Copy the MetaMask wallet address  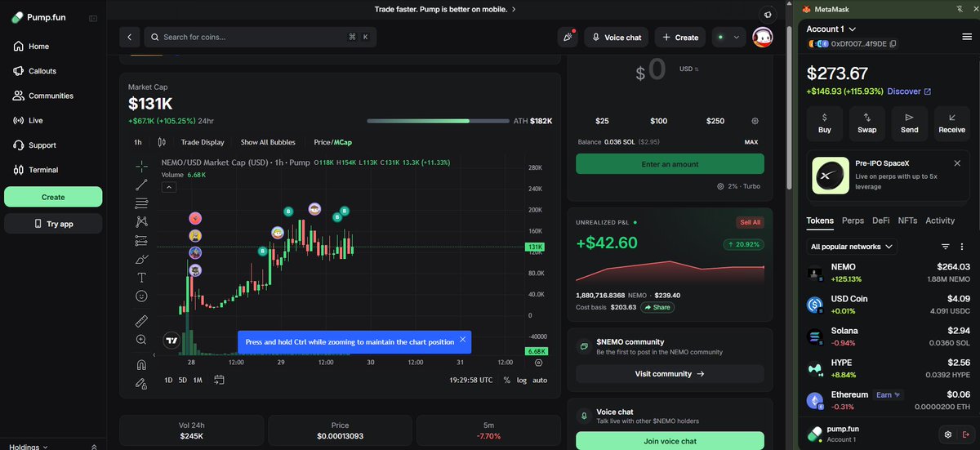[x=893, y=43]
